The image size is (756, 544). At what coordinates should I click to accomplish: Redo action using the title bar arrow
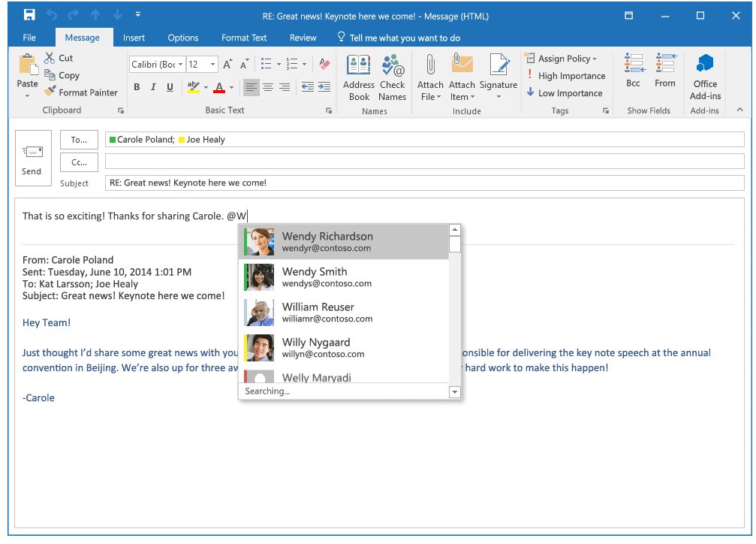74,15
